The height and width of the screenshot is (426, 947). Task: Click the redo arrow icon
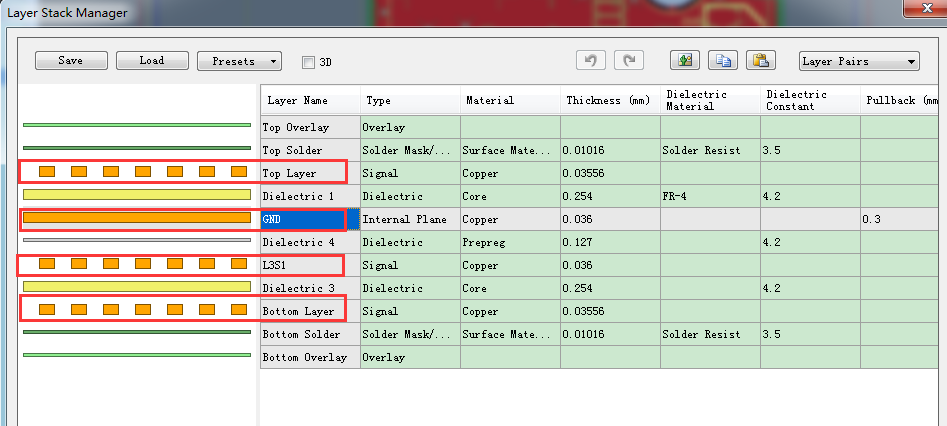click(628, 60)
